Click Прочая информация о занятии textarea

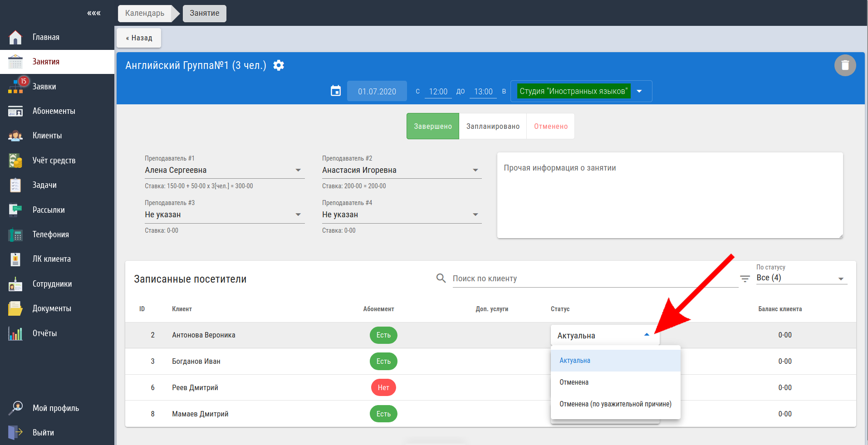point(670,195)
